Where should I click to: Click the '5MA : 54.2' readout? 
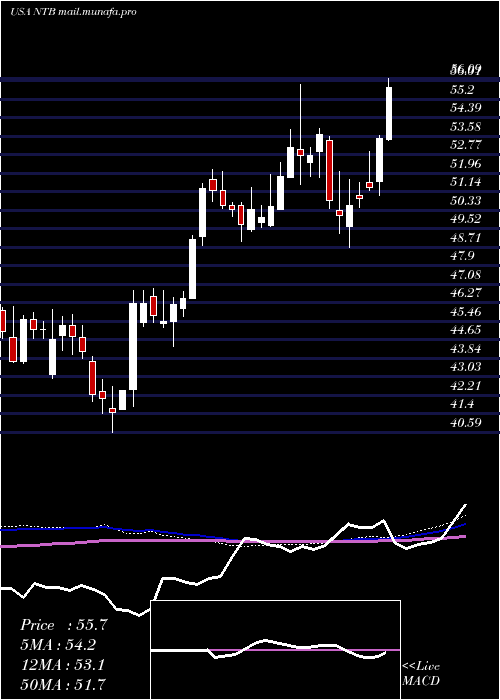pos(59,645)
